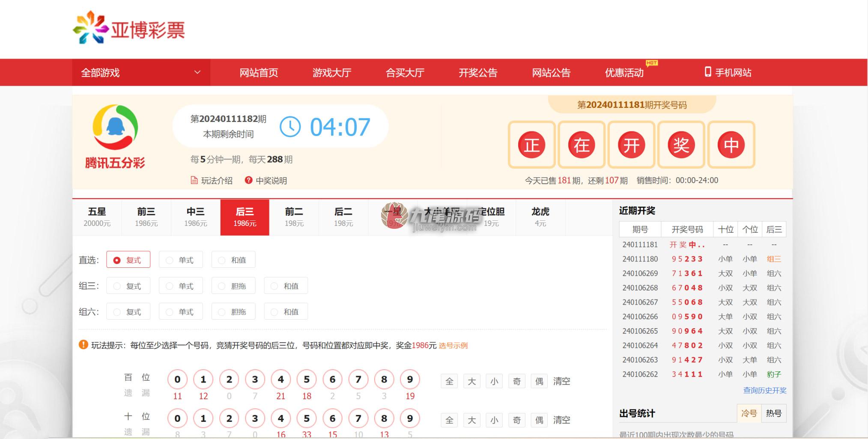This screenshot has height=439, width=868.
Task: Click the orange 玩法提示 warning icon
Action: coord(83,344)
